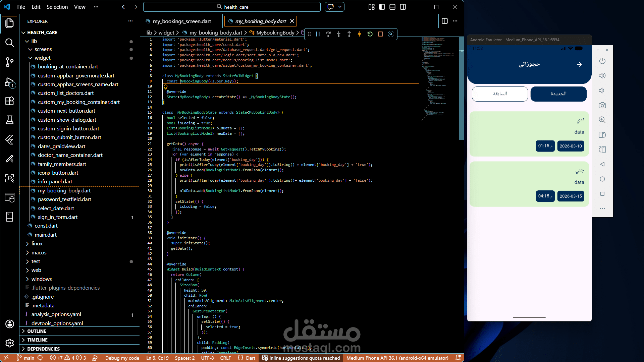Click the الجديدة button in emulator
This screenshot has height=362, width=644.
pyautogui.click(x=558, y=94)
